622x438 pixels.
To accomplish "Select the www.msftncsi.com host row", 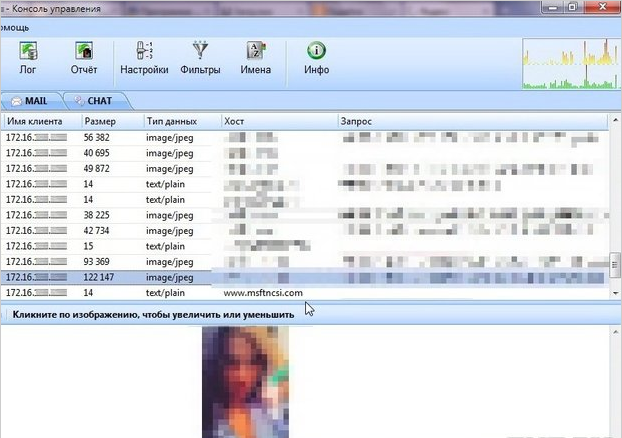I will pos(263,292).
